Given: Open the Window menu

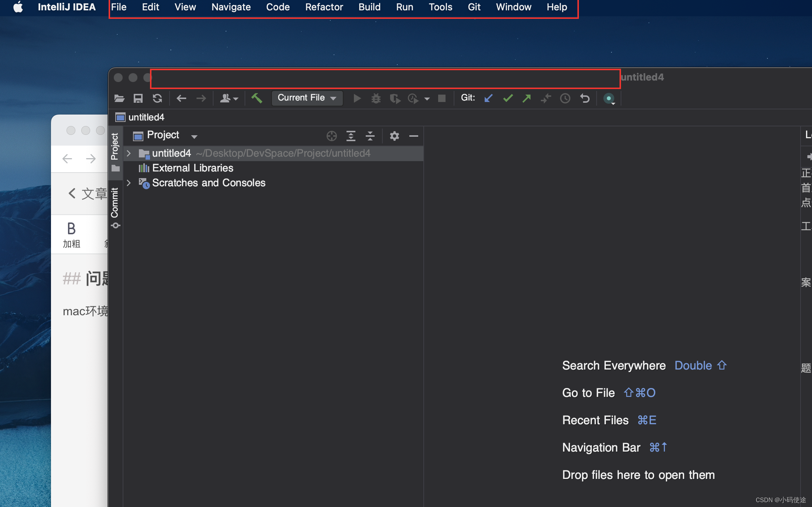Looking at the screenshot, I should pyautogui.click(x=514, y=7).
